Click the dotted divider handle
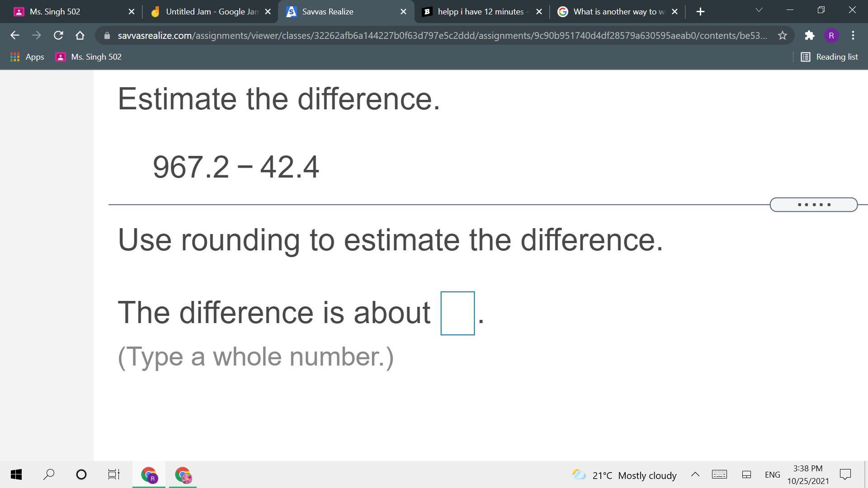Viewport: 868px width, 488px height. click(x=813, y=205)
